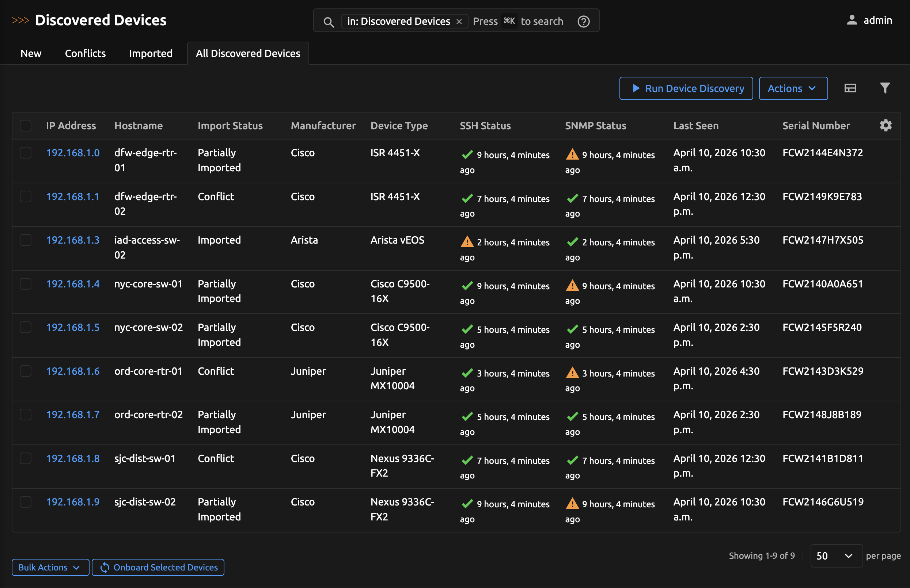Click the SNMP warning icon for nyc-core-sw-01
The image size is (910, 588).
point(572,286)
